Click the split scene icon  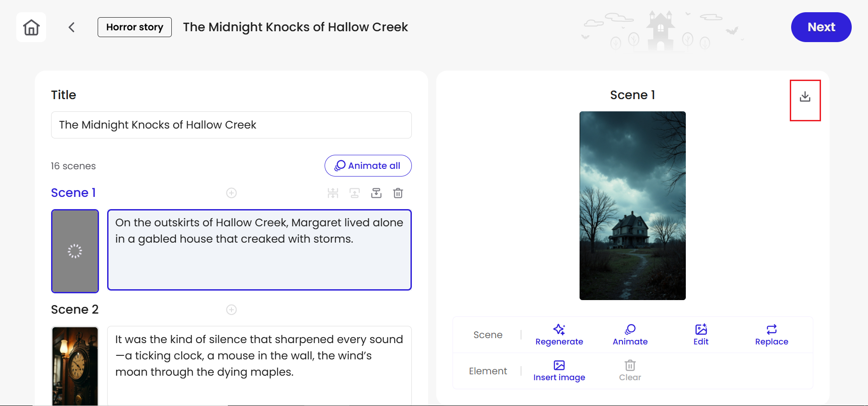(333, 193)
